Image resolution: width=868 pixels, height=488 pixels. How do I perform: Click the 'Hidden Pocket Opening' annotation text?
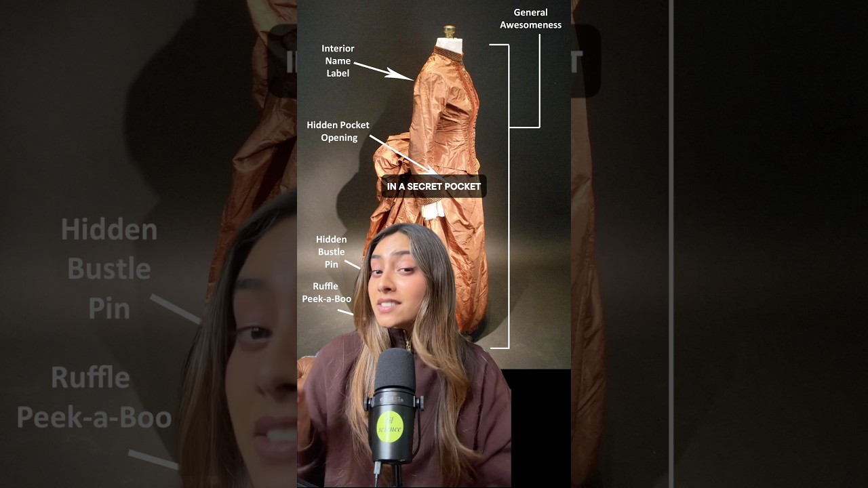(338, 131)
